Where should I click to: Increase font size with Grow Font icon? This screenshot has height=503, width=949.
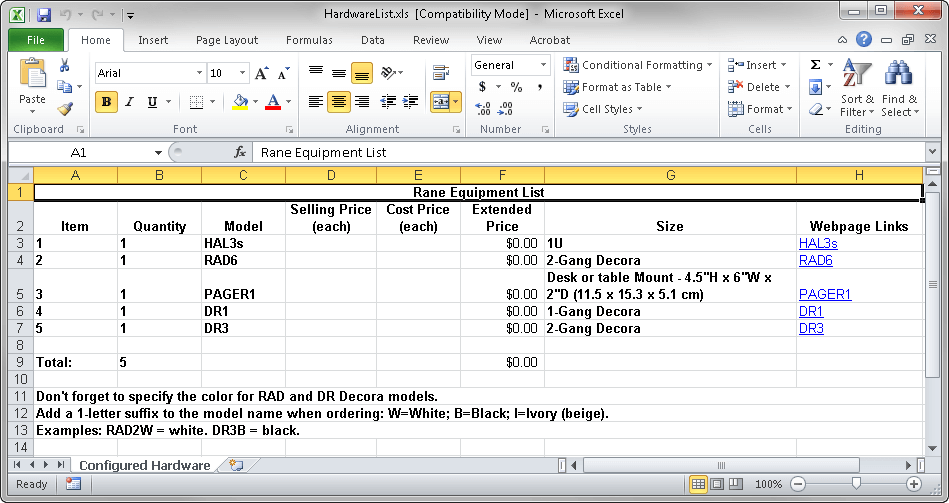(261, 73)
